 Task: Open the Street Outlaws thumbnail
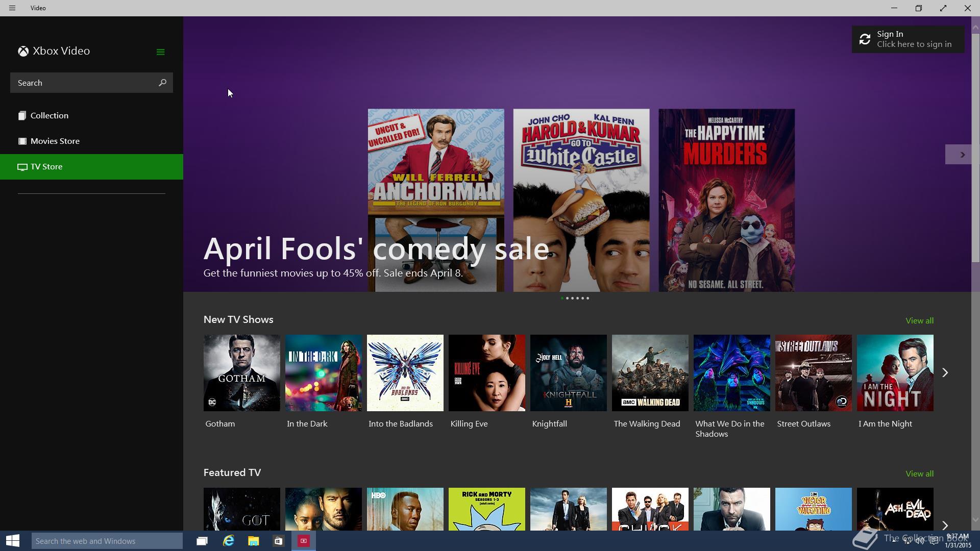(x=814, y=373)
